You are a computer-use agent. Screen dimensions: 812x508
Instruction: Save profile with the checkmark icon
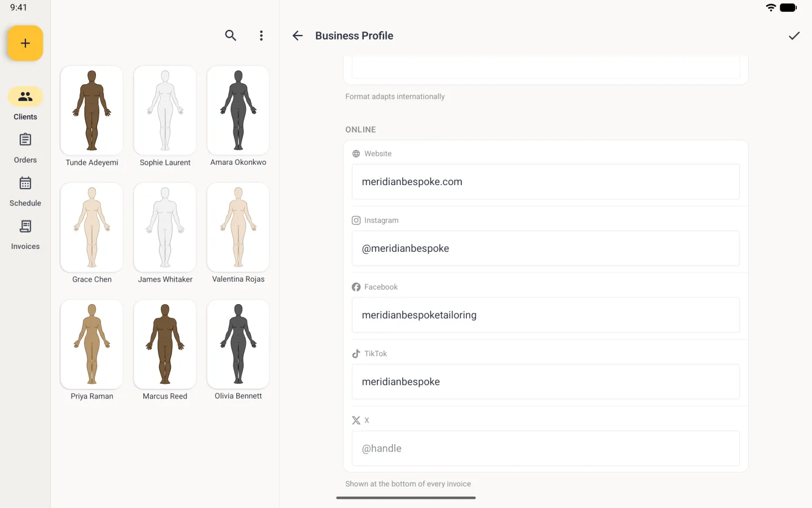[x=794, y=36]
